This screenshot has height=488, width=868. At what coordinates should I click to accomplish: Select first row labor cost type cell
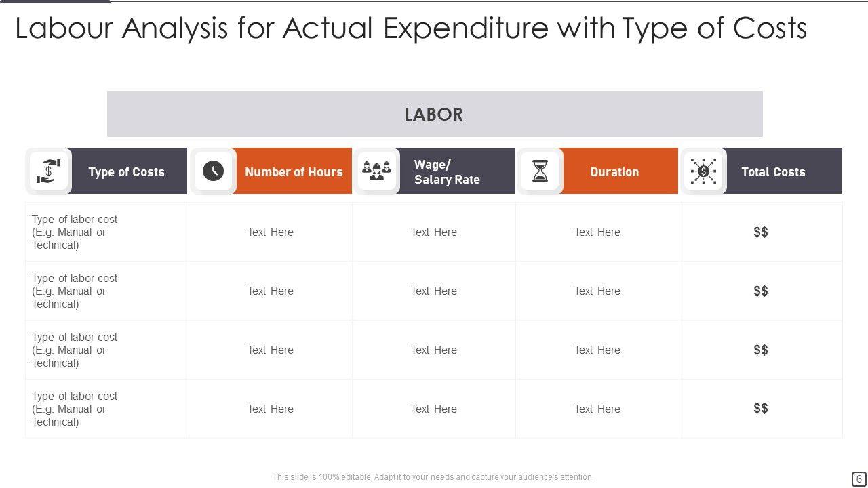75,232
